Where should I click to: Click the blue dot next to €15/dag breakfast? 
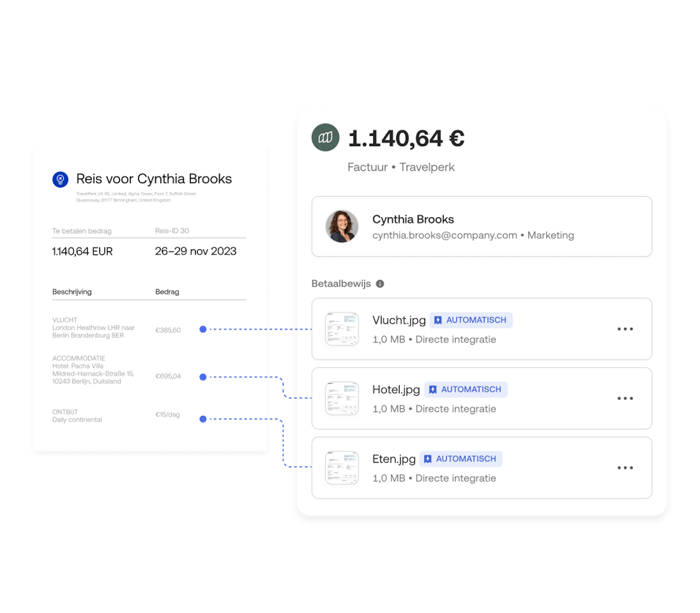(203, 419)
